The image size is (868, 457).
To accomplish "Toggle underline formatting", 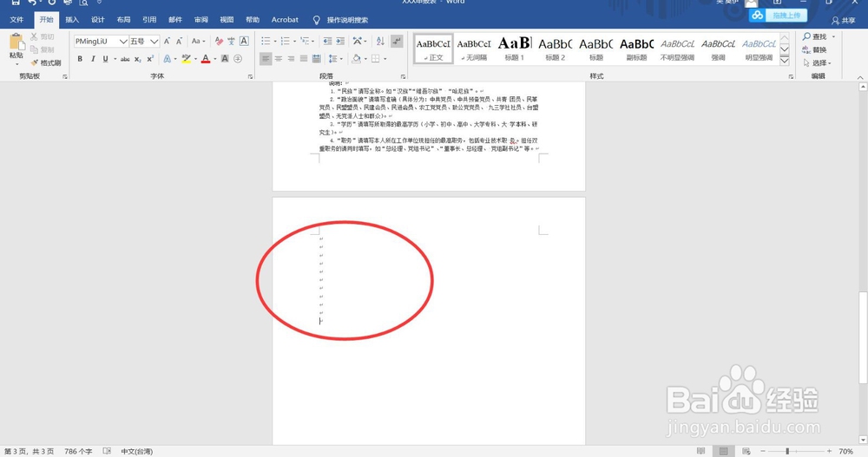I will point(105,59).
